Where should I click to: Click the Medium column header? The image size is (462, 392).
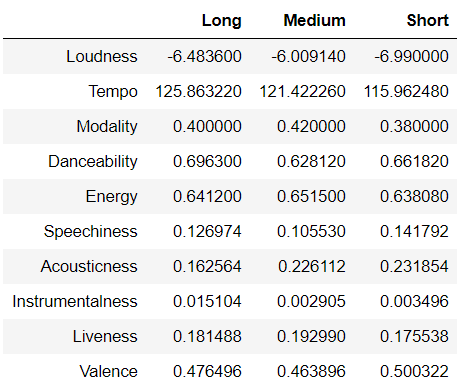click(x=314, y=21)
